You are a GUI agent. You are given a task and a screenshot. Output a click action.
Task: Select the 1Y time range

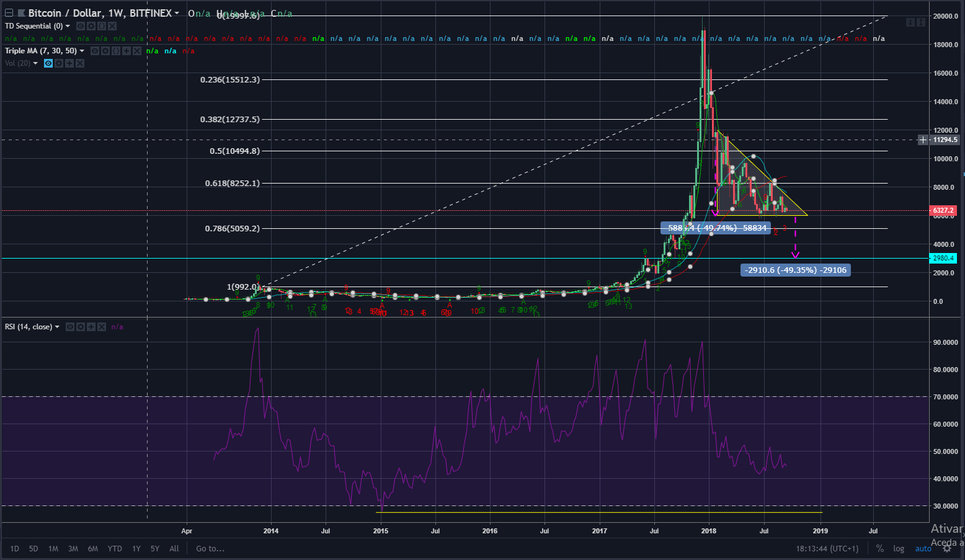click(x=136, y=548)
